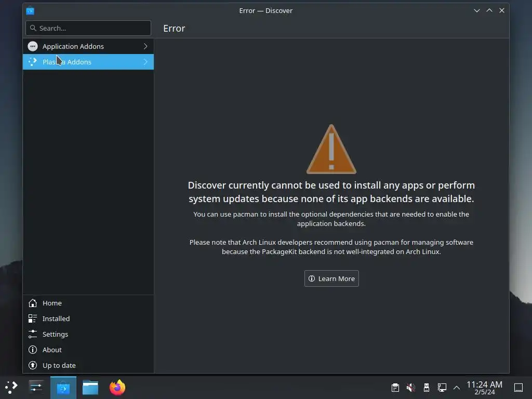
Task: Click the Plasma logo icon beside Plasma Addons
Action: tap(33, 62)
